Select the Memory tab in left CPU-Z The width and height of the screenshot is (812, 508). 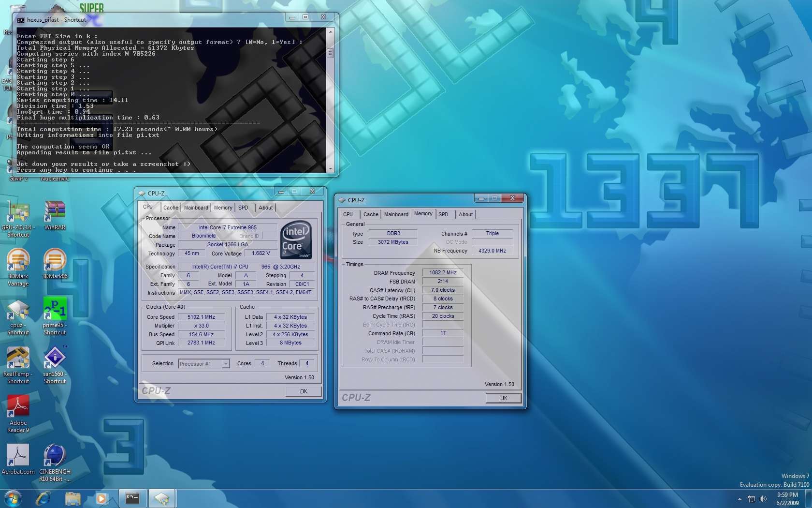pyautogui.click(x=223, y=208)
